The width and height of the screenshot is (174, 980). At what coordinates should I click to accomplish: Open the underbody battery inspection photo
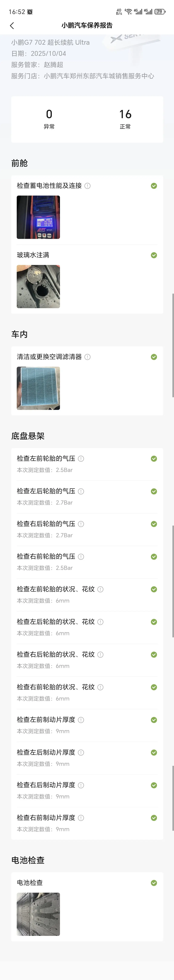38,914
